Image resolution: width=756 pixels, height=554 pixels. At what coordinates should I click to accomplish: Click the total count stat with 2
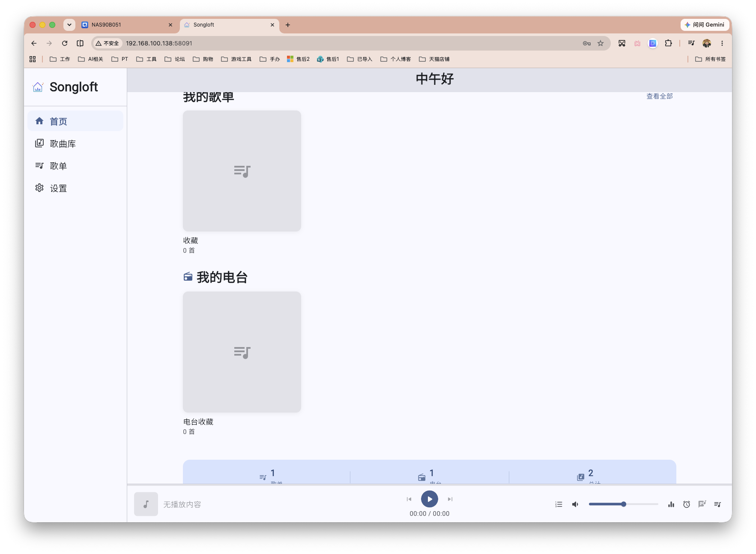coord(589,476)
